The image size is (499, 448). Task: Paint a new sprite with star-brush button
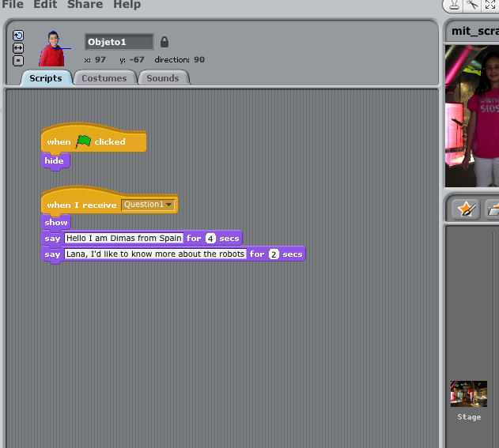pyautogui.click(x=467, y=209)
